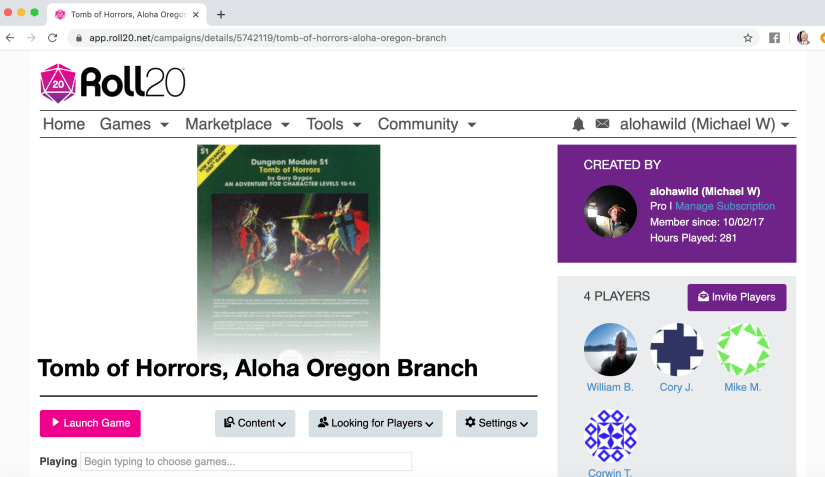Bookmark page with star icon
This screenshot has width=825, height=477.
tap(747, 38)
